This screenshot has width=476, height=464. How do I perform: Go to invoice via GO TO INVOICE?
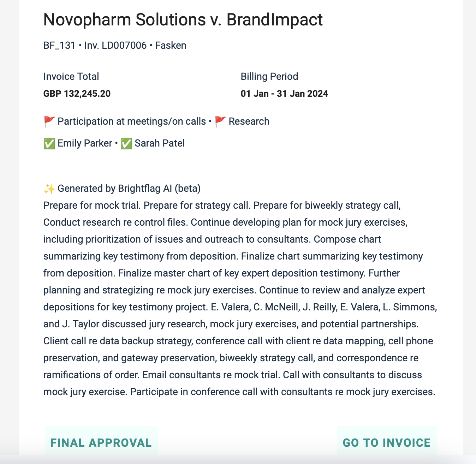(387, 442)
